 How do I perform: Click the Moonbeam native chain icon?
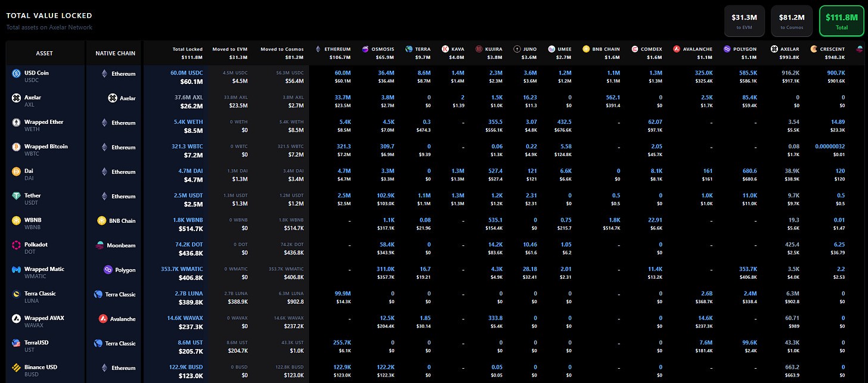101,245
